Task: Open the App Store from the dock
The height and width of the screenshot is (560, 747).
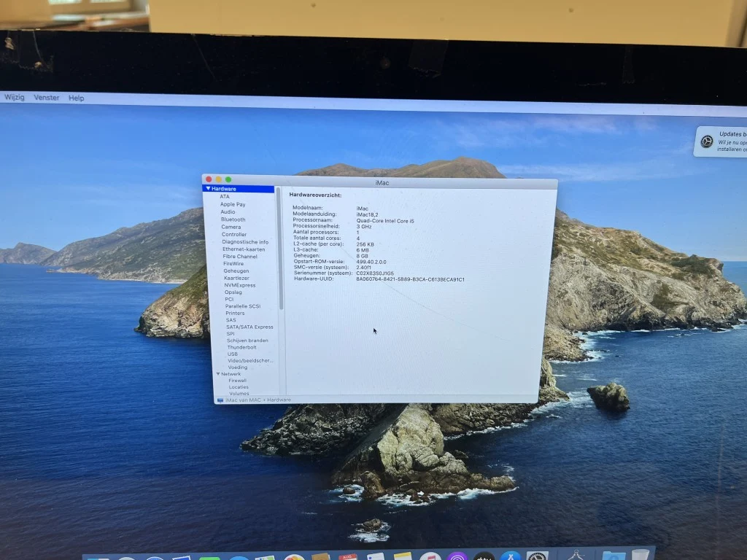Action: click(x=510, y=556)
